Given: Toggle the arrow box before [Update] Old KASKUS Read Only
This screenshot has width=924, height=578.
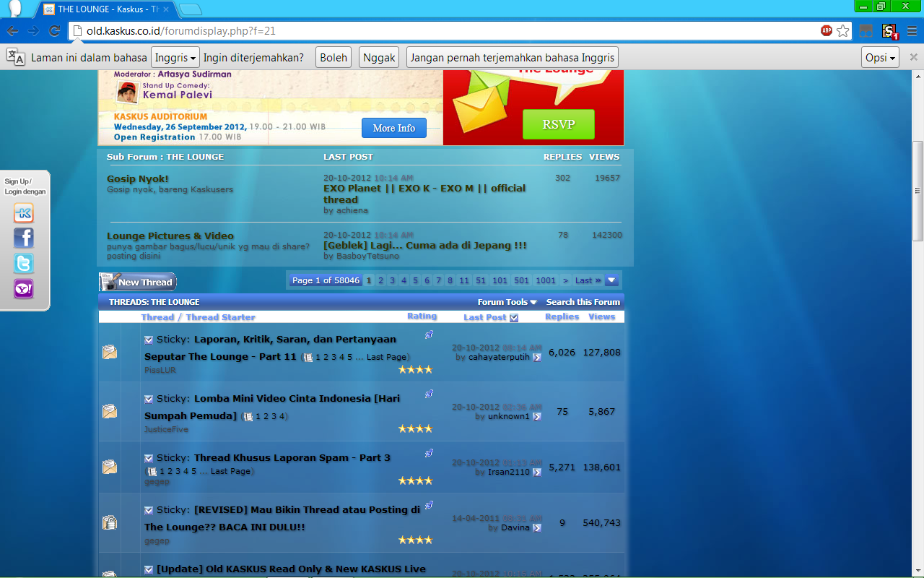Looking at the screenshot, I should 149,569.
